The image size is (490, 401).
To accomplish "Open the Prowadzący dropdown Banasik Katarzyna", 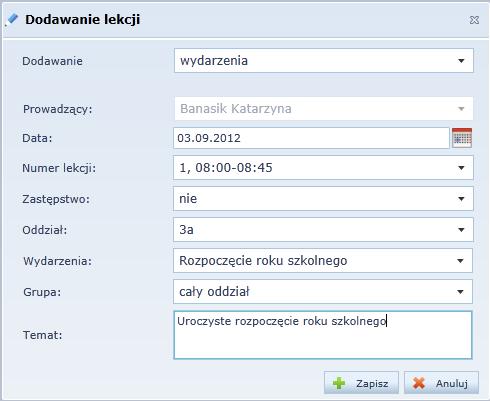I will point(324,109).
